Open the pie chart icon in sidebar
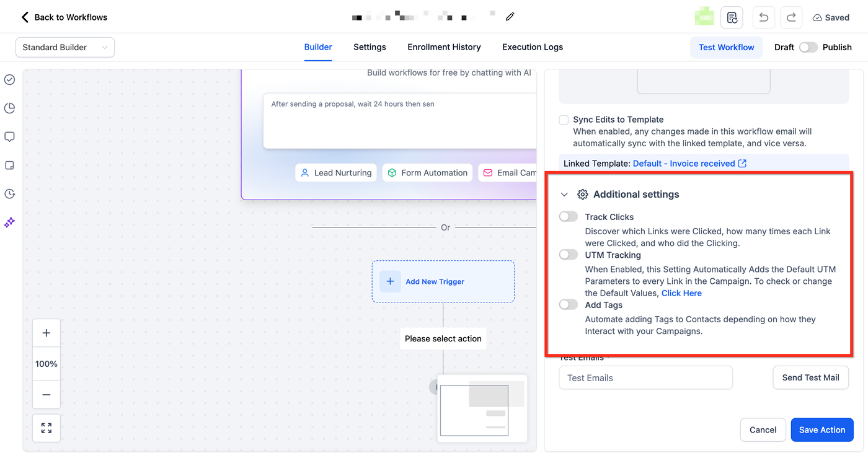Screen dimensions: 868x453 [x=9, y=108]
